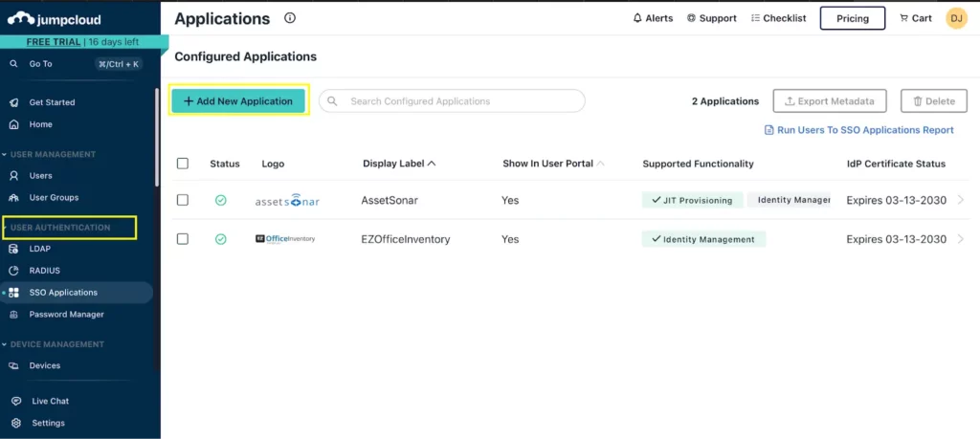Viewport: 980px width, 439px height.
Task: Click Add New Application button
Action: (x=238, y=101)
